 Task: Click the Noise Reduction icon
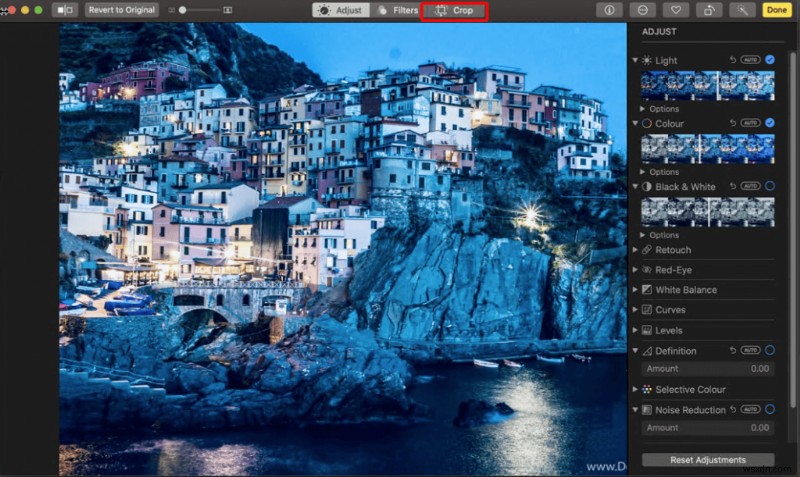click(x=646, y=410)
